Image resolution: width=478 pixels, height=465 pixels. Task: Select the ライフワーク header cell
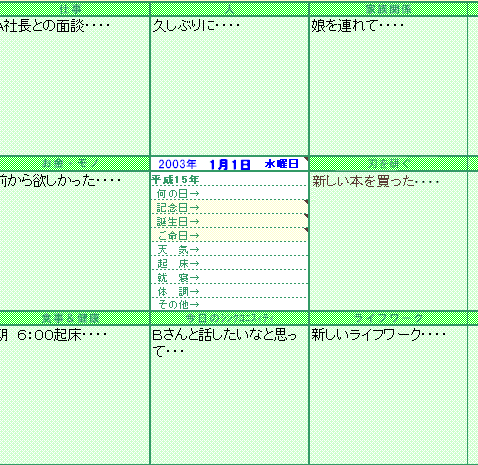tap(388, 318)
